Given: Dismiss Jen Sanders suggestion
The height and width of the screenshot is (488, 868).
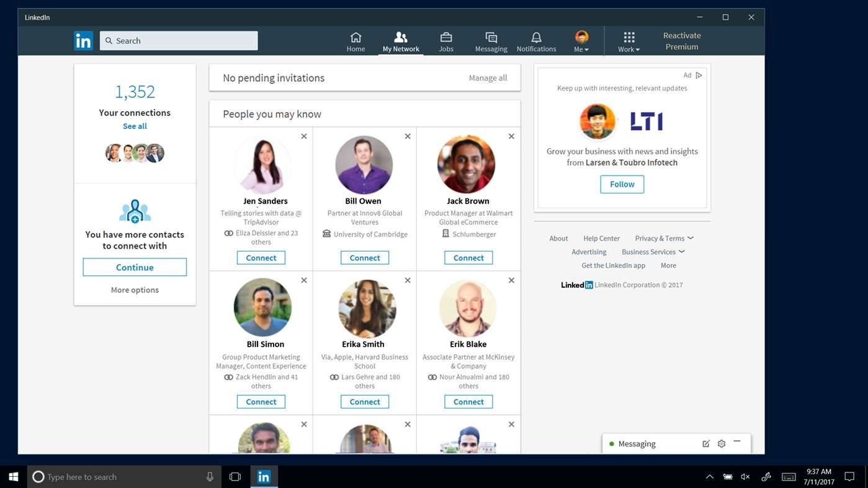Looking at the screenshot, I should point(304,136).
